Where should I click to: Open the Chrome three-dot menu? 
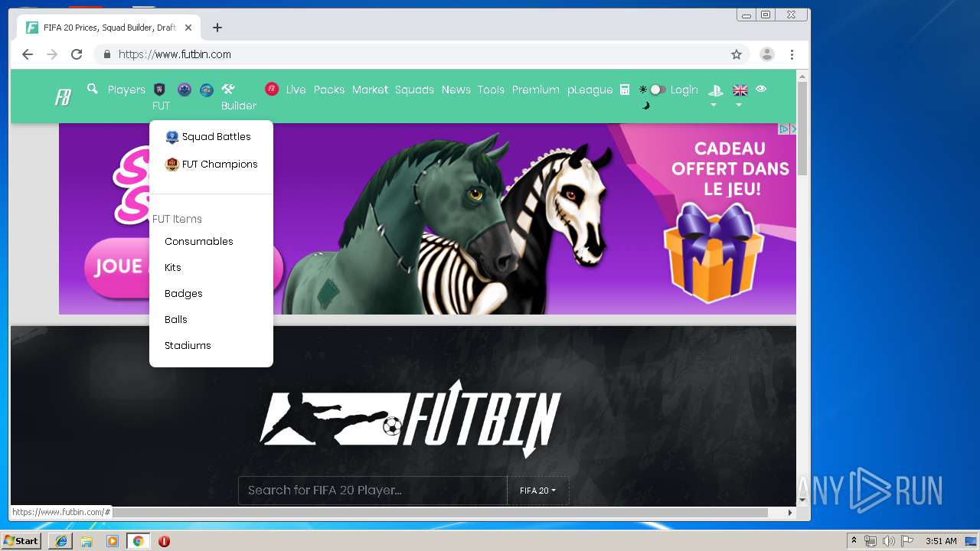792,54
